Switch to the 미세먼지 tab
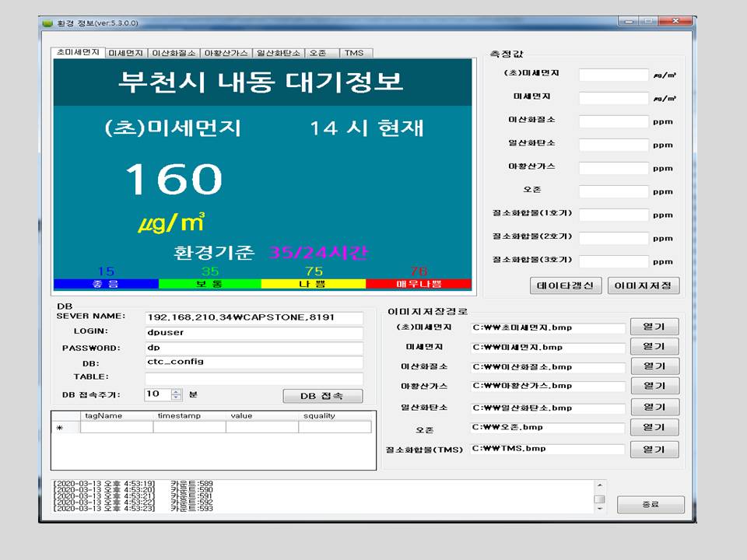 click(126, 53)
